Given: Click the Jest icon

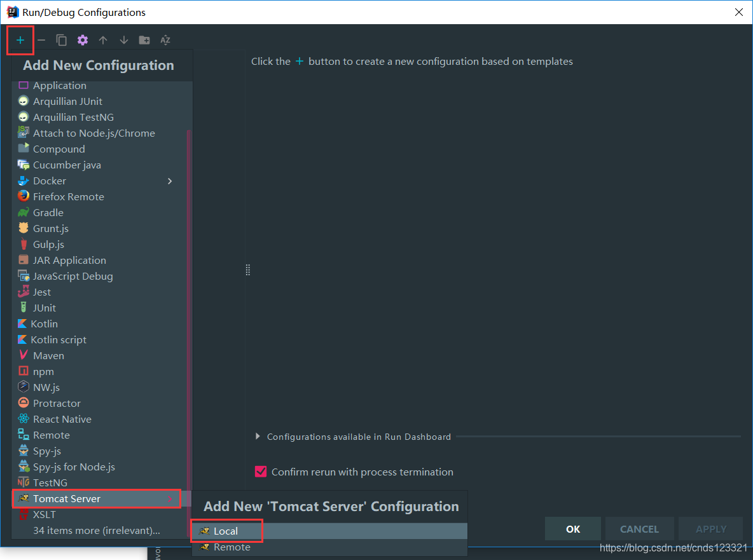Looking at the screenshot, I should click(x=23, y=291).
